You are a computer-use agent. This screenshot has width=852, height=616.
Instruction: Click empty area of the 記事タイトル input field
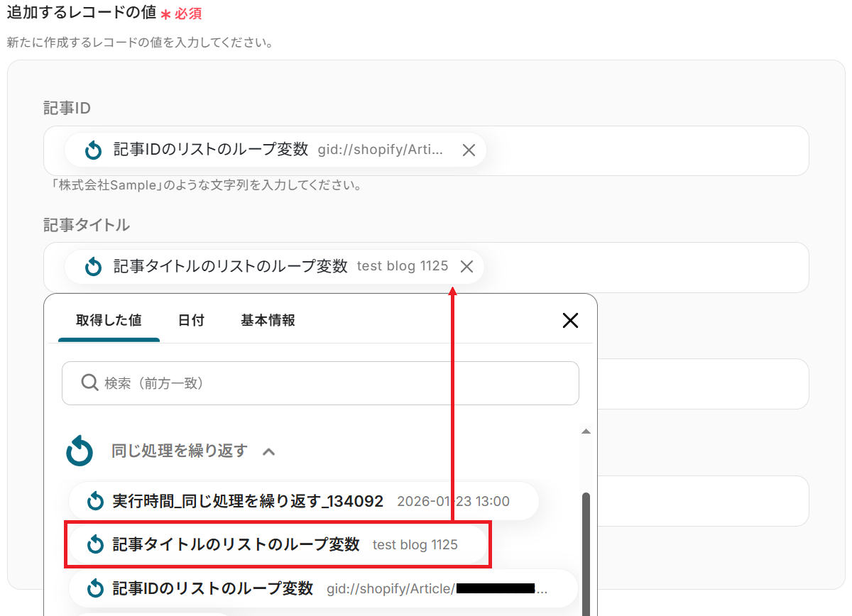pyautogui.click(x=639, y=267)
